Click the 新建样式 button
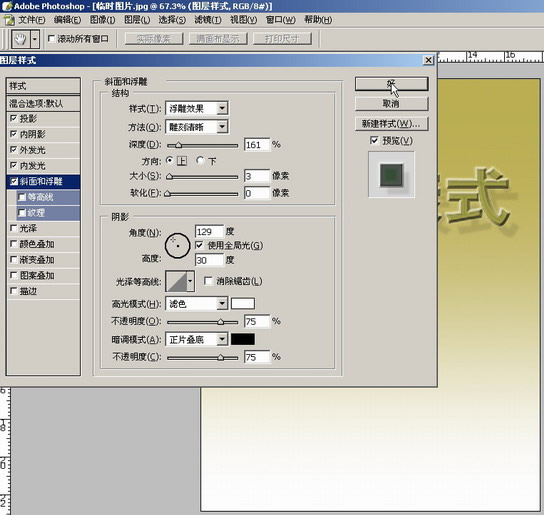This screenshot has width=544, height=515. click(391, 124)
